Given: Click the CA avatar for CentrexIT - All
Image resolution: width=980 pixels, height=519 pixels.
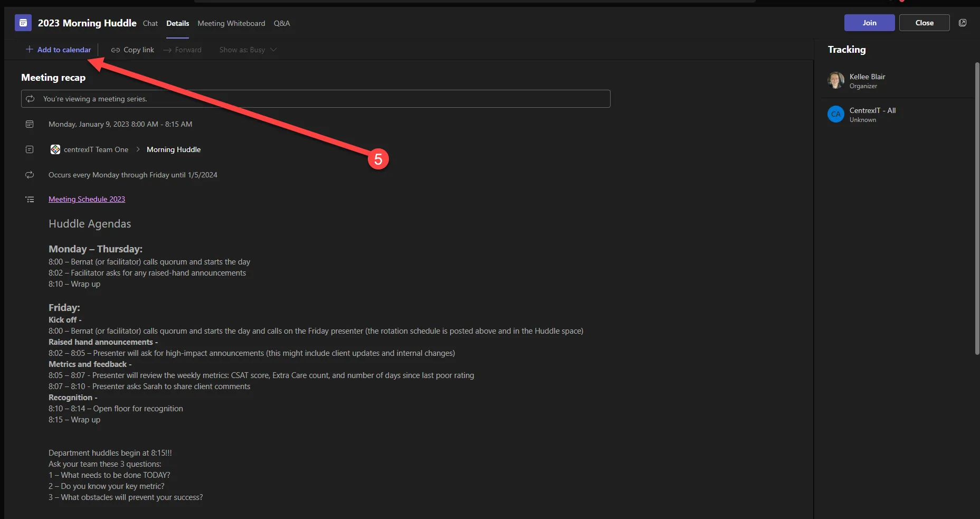Looking at the screenshot, I should tap(836, 114).
